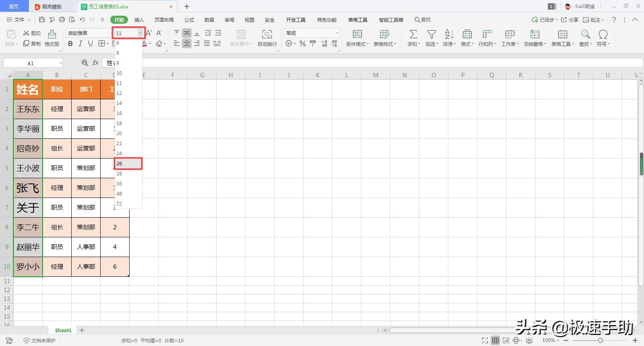This screenshot has height=346, width=644.
Task: Click the increase font size icon
Action: [x=149, y=33]
